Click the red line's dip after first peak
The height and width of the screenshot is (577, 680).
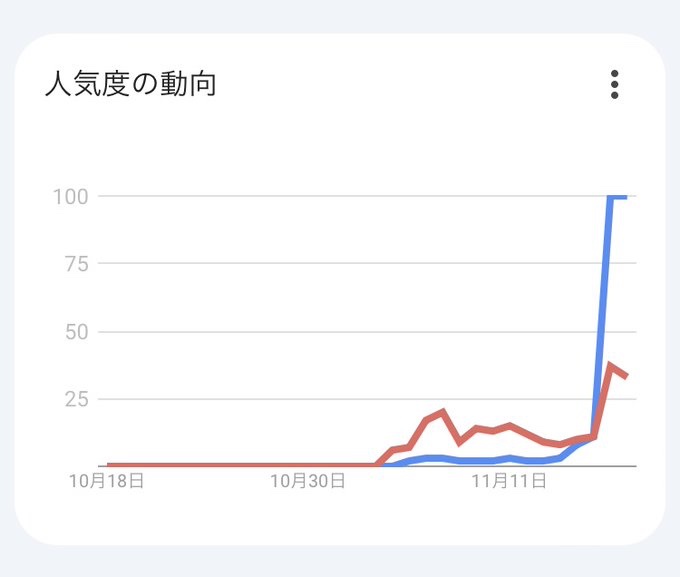pos(460,441)
